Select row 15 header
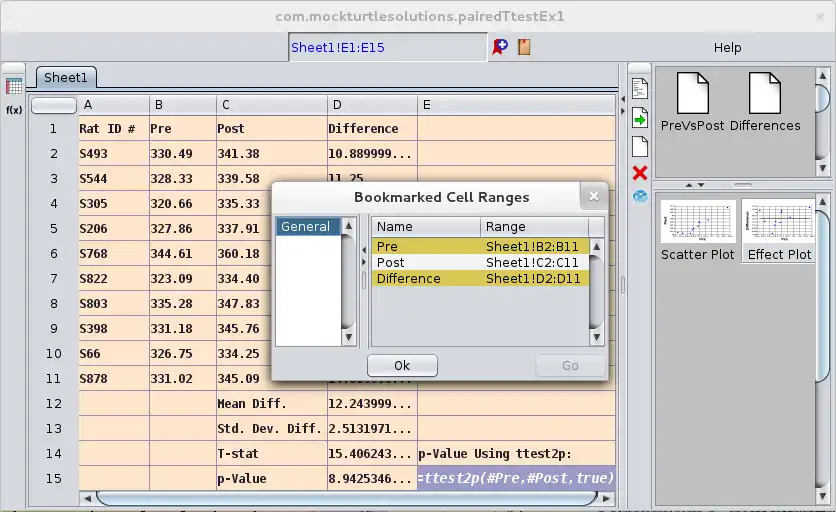The image size is (836, 512). pos(53,478)
